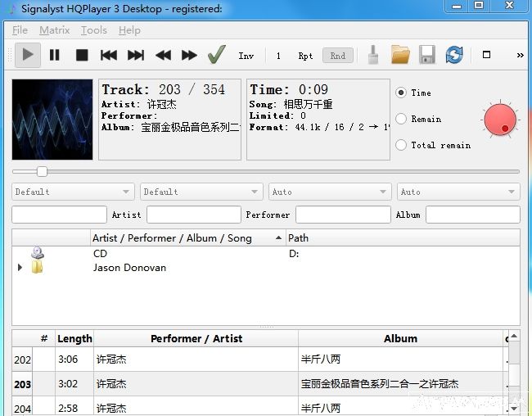Start playback with the Play button
This screenshot has height=416, width=532.
click(28, 55)
